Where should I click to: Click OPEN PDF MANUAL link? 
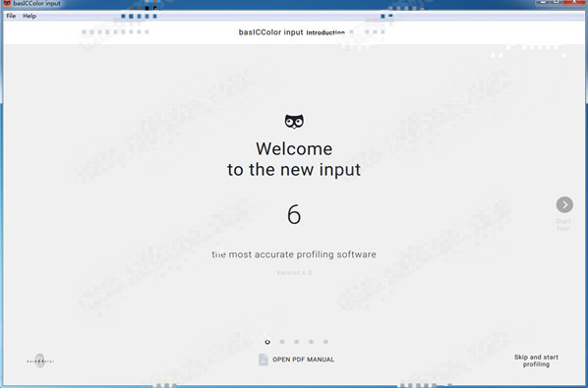(304, 360)
